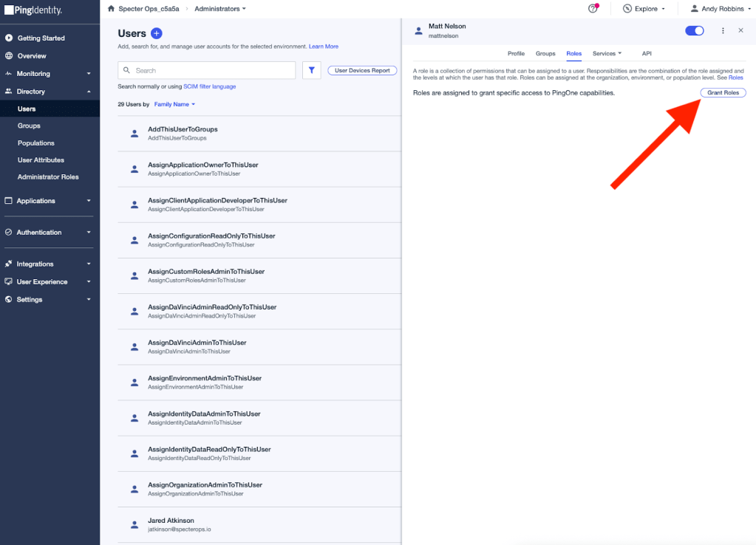Click the user Search input field
The height and width of the screenshot is (545, 756).
207,70
